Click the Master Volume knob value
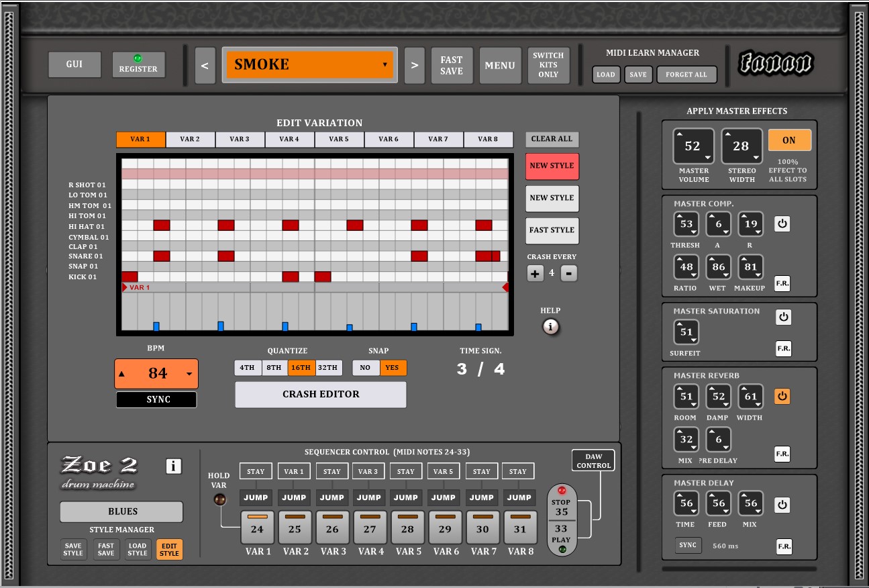869x588 pixels. tap(693, 146)
